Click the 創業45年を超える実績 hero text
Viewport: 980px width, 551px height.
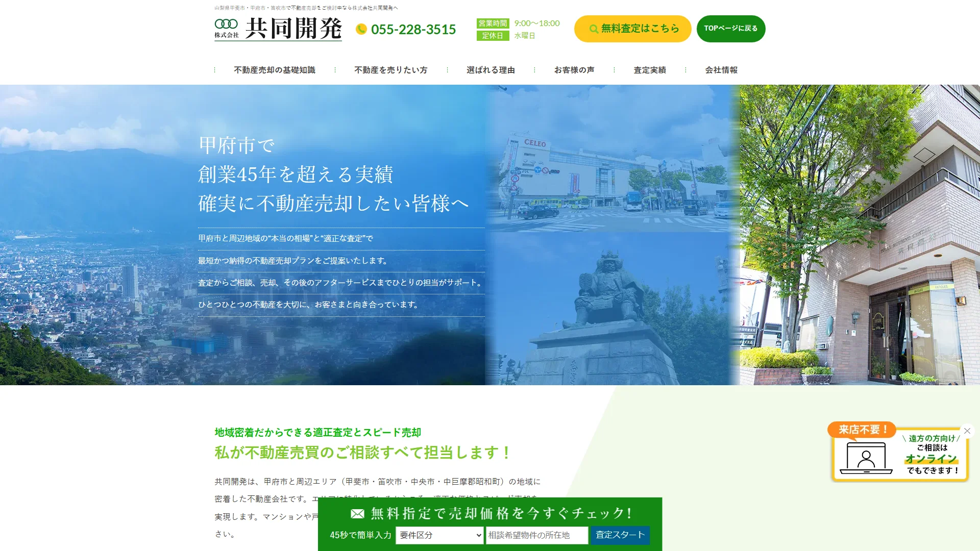point(296,174)
